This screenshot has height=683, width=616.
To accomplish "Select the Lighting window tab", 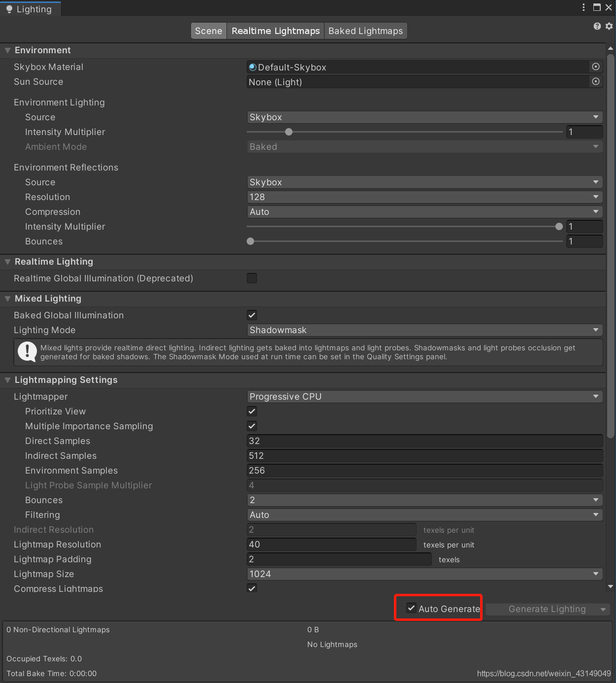I will coord(30,9).
